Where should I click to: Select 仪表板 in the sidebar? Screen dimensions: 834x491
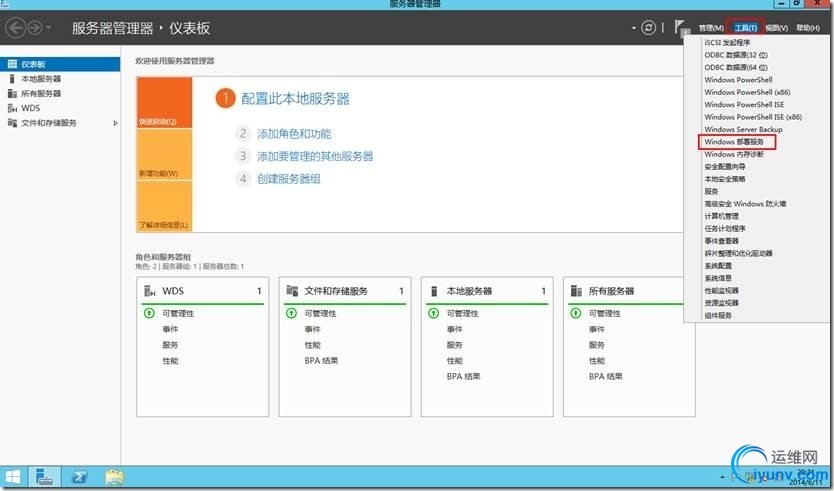point(60,64)
